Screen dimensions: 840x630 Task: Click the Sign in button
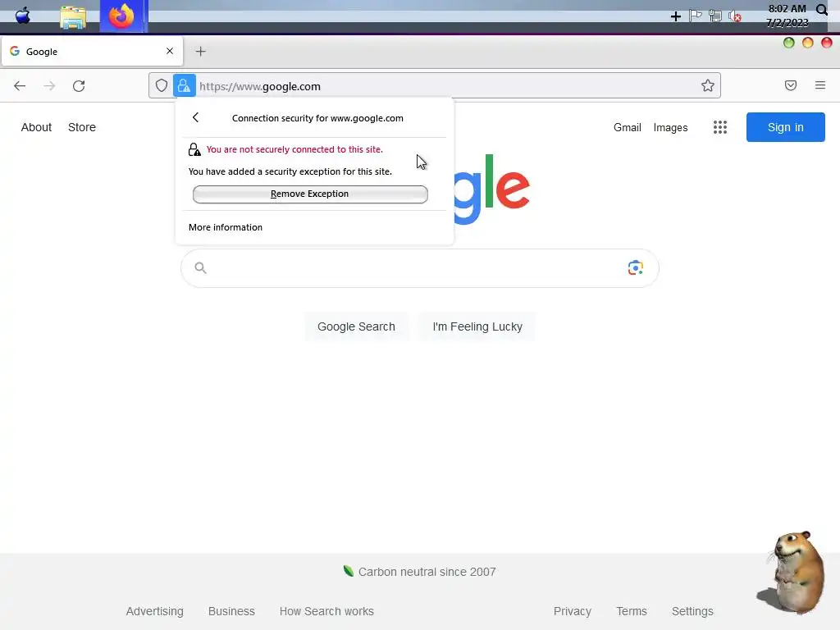[785, 127]
